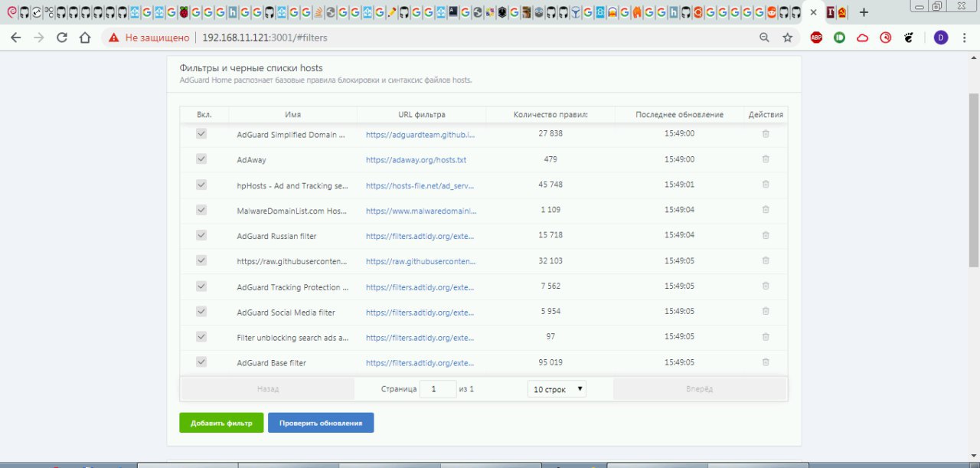
Task: Reload the AdGuard Home page
Action: [x=62, y=38]
